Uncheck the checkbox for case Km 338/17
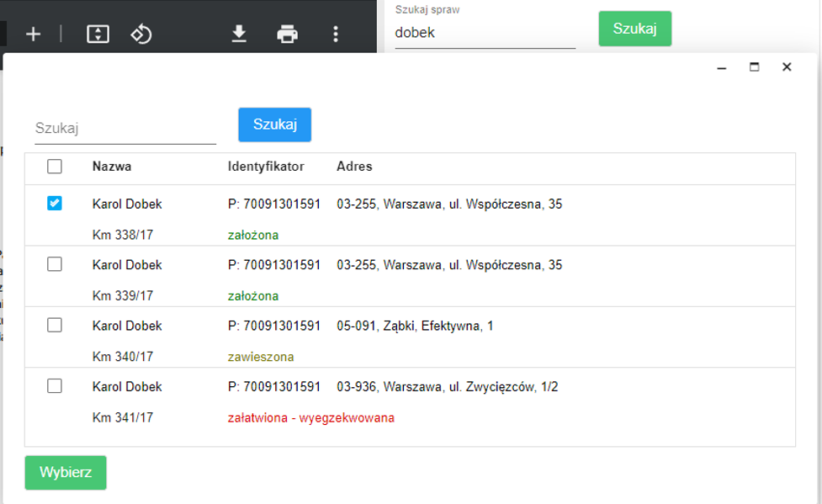The height and width of the screenshot is (504, 822). (55, 203)
